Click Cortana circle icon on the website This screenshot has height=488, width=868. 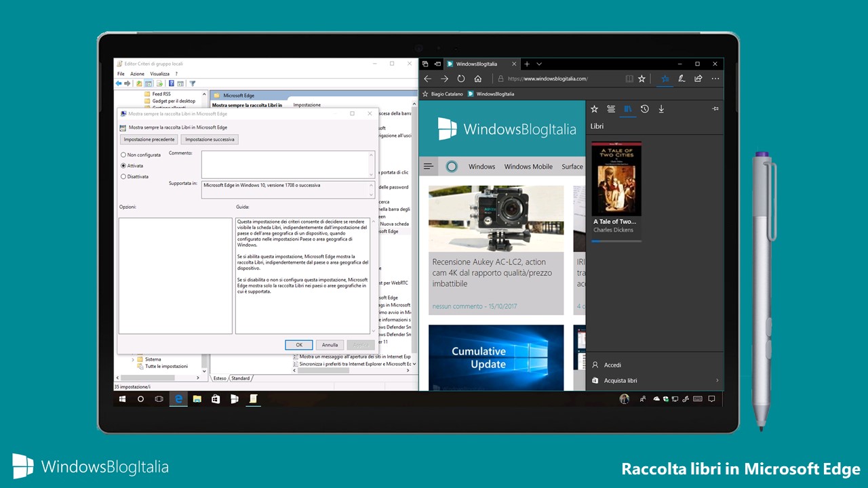[452, 166]
